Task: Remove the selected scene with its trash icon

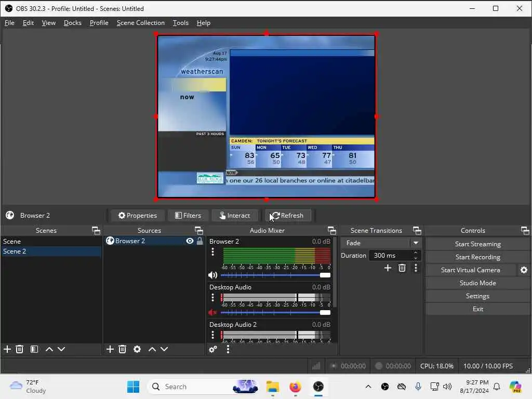Action: coord(20,349)
